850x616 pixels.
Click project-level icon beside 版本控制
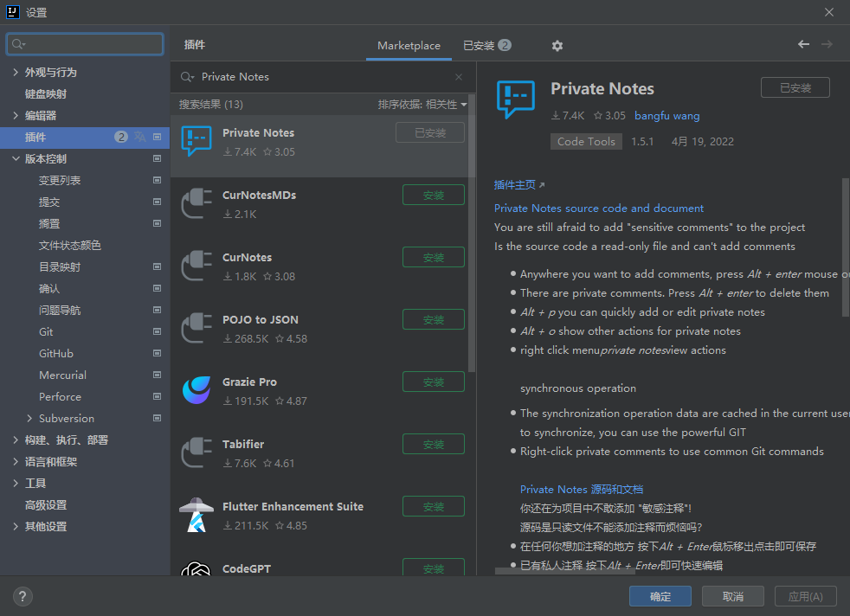158,158
